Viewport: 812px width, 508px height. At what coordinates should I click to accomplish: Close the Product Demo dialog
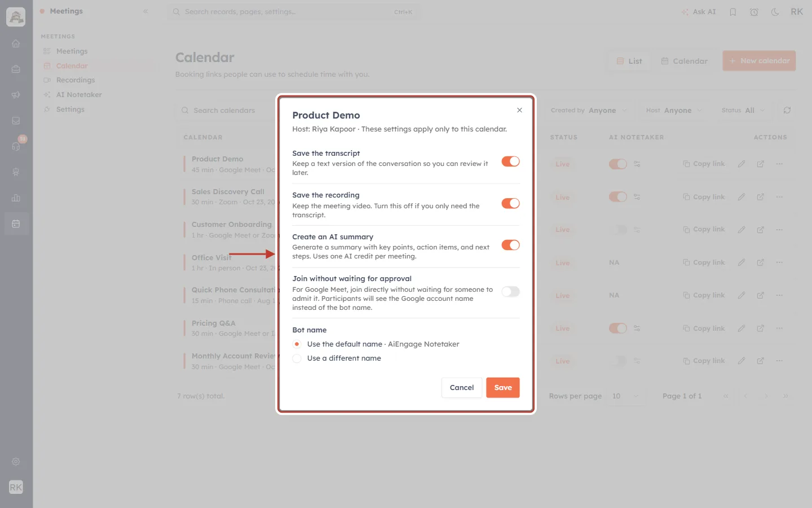519,110
